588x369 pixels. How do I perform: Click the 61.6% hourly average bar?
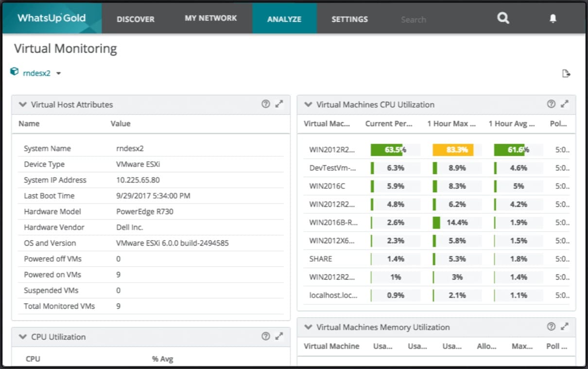click(x=519, y=150)
